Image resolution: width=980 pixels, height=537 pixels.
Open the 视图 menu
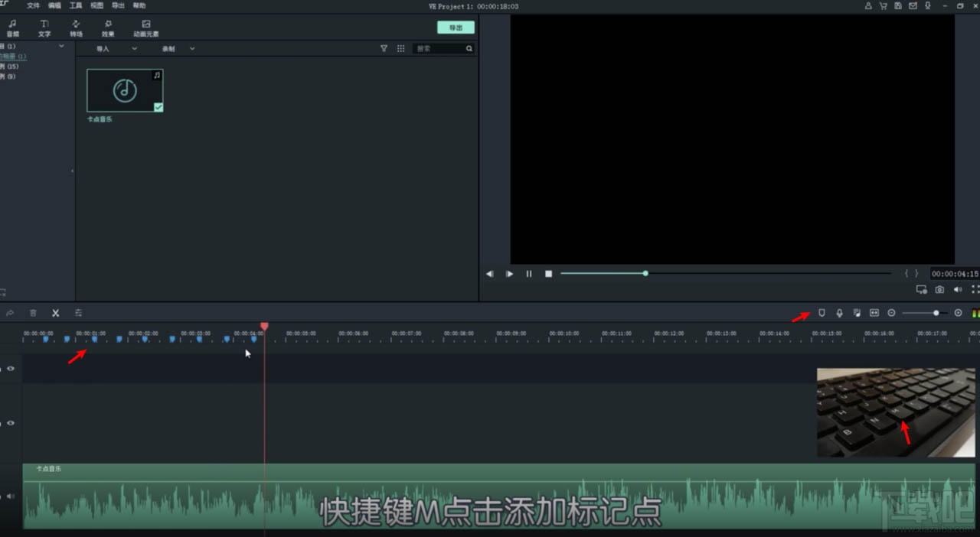click(x=97, y=5)
